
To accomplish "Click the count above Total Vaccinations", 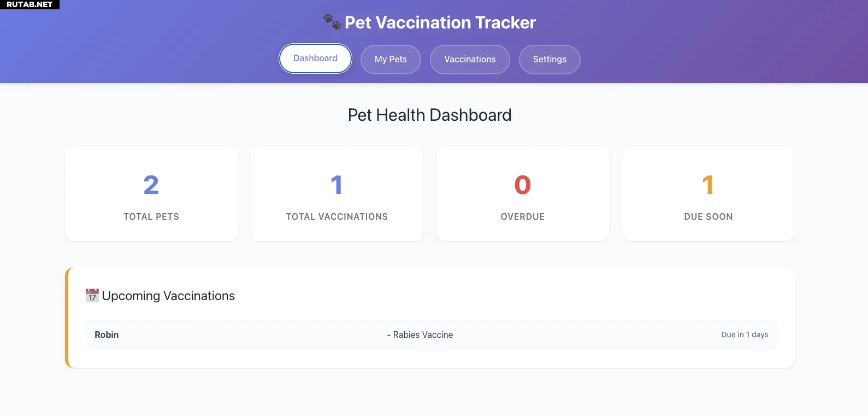I will [336, 185].
